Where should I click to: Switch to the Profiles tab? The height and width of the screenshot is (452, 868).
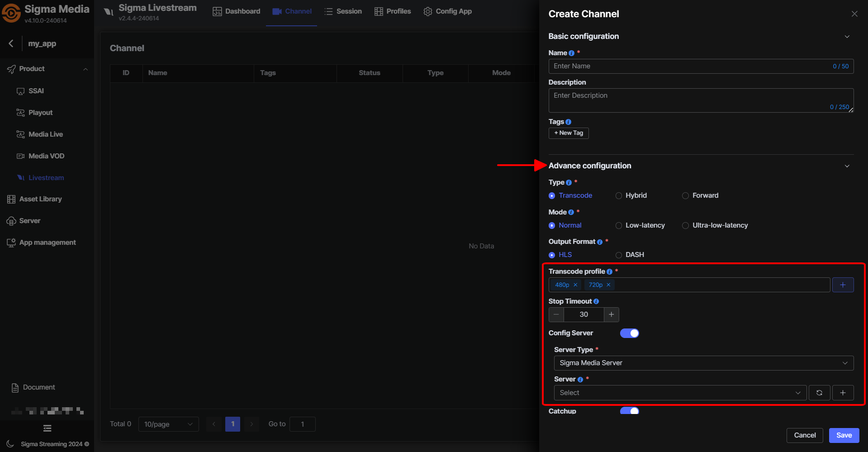(393, 11)
